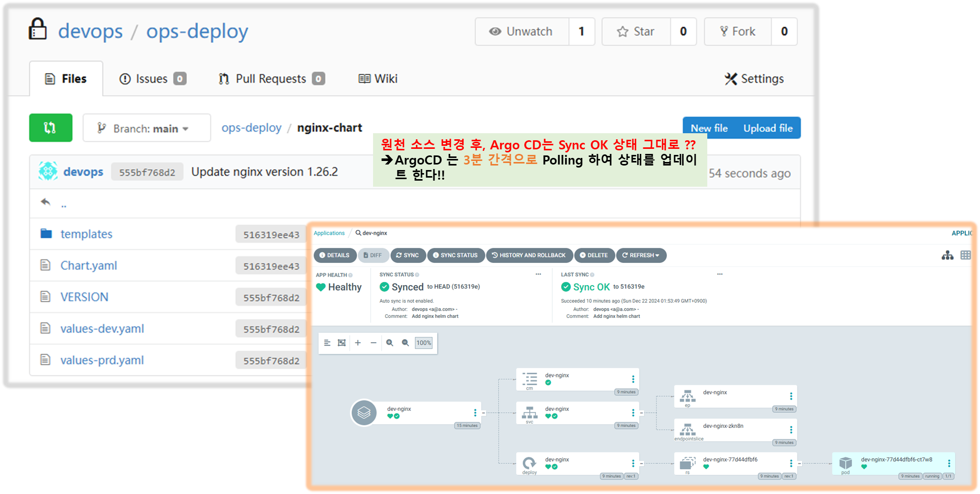This screenshot has width=980, height=494.
Task: Click the Unwatch button
Action: click(x=522, y=32)
